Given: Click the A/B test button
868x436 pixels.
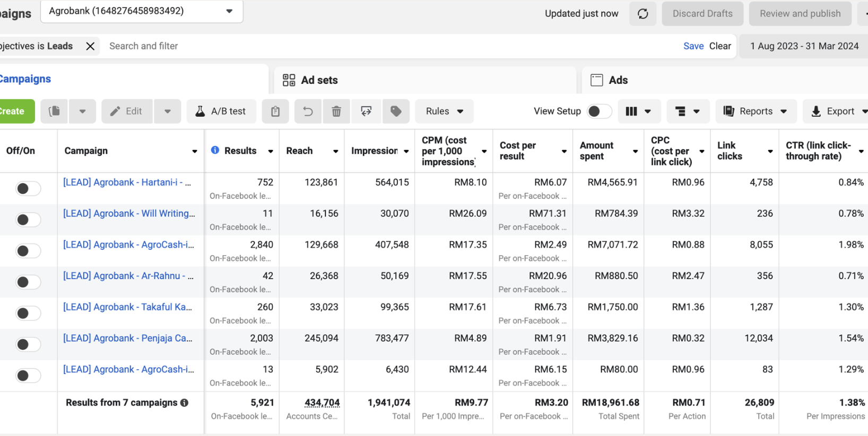Looking at the screenshot, I should 221,111.
